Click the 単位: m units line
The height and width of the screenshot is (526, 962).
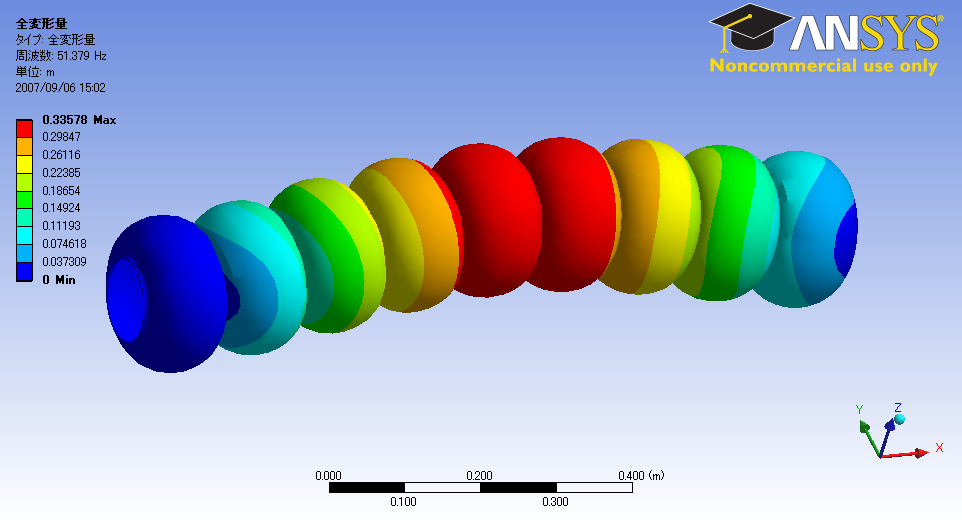point(35,72)
